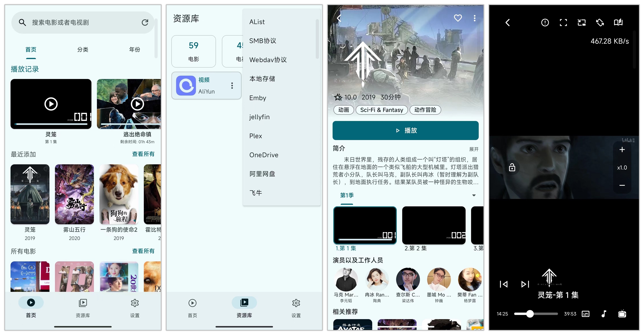Choose 飞牛 from the source menu
This screenshot has height=335, width=644.
pos(282,193)
